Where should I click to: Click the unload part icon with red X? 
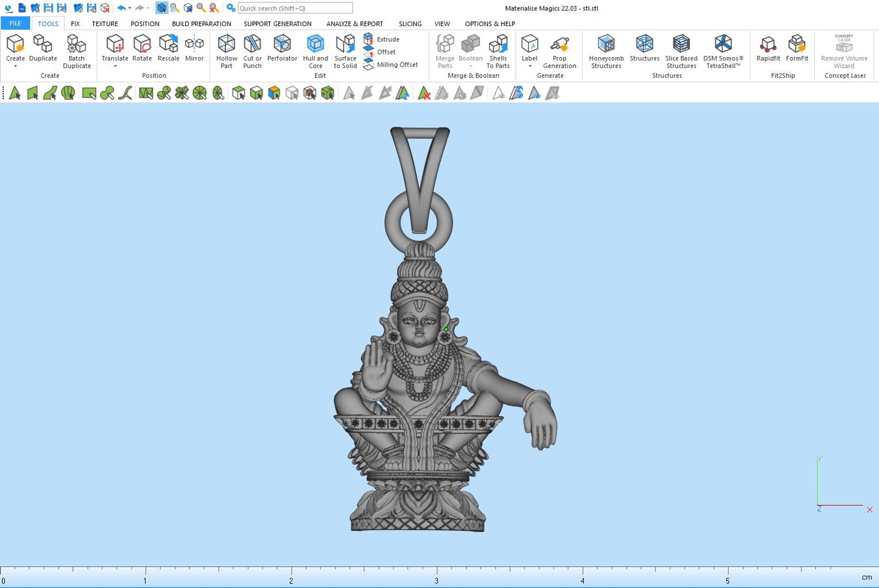pos(105,8)
